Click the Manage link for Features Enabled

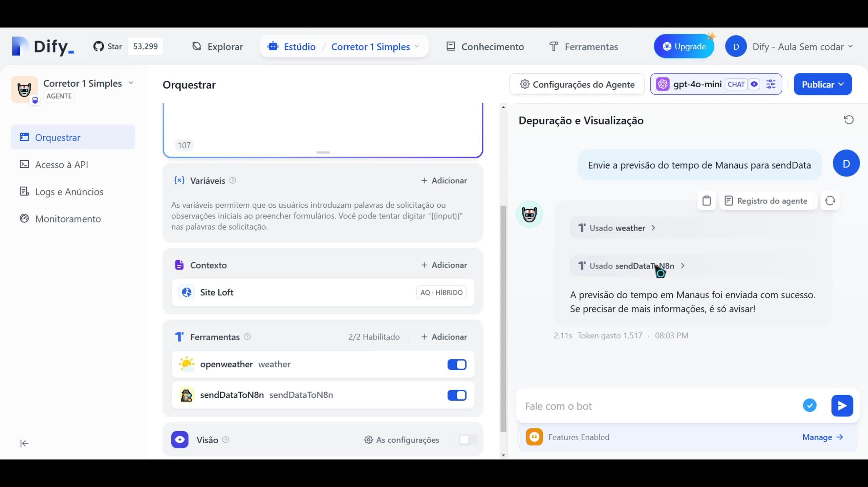pos(822,437)
